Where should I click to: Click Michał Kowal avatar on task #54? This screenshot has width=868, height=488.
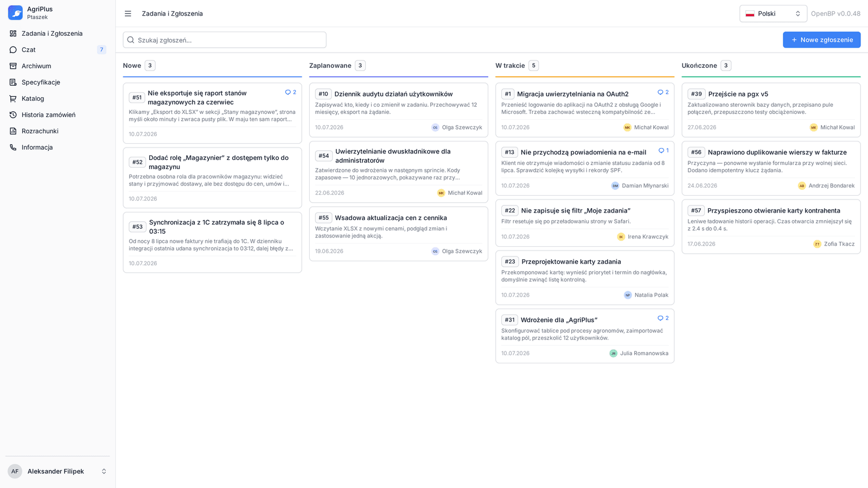[x=441, y=193]
